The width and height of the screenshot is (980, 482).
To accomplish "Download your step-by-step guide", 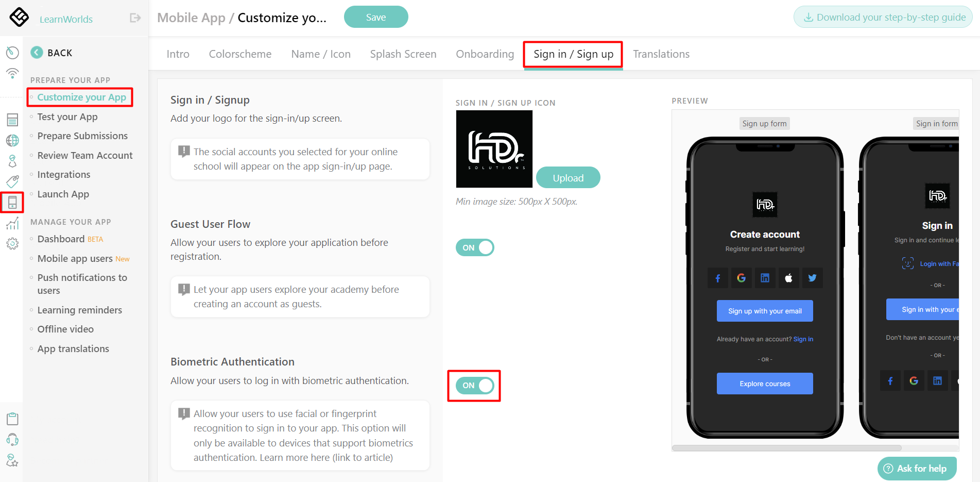I will tap(883, 17).
